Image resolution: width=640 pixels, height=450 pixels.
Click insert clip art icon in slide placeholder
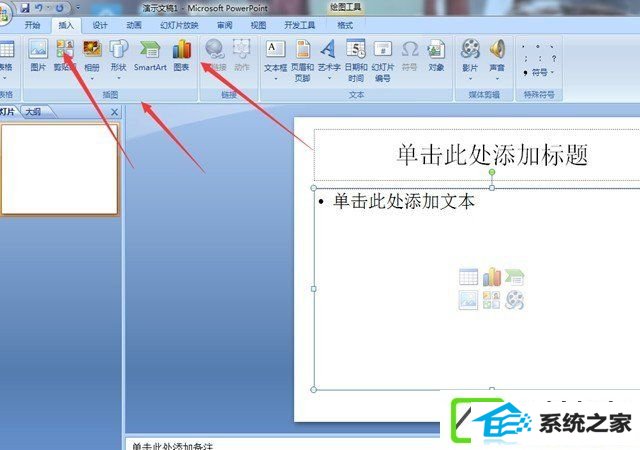491,300
